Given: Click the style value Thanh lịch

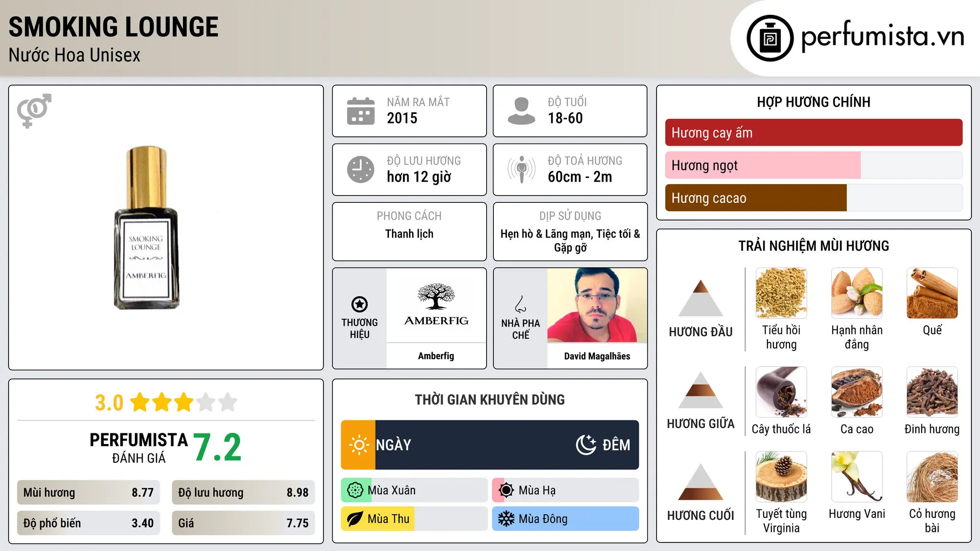Looking at the screenshot, I should (x=409, y=234).
